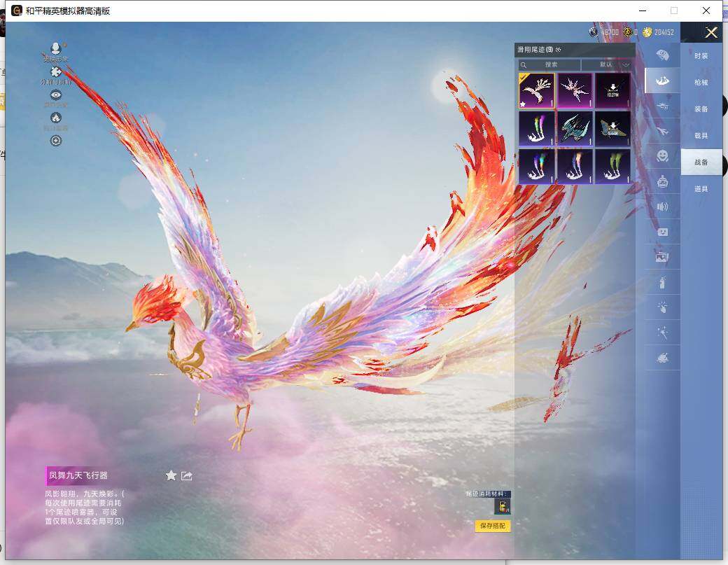Open the picture background category icon
This screenshot has width=728, height=565.
coord(662,257)
